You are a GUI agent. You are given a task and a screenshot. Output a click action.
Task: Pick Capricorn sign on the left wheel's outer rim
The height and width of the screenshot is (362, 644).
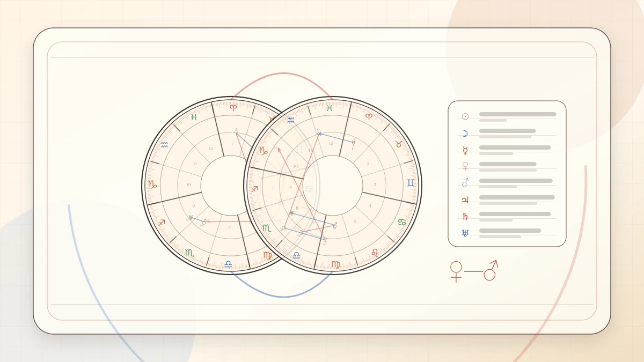[152, 184]
